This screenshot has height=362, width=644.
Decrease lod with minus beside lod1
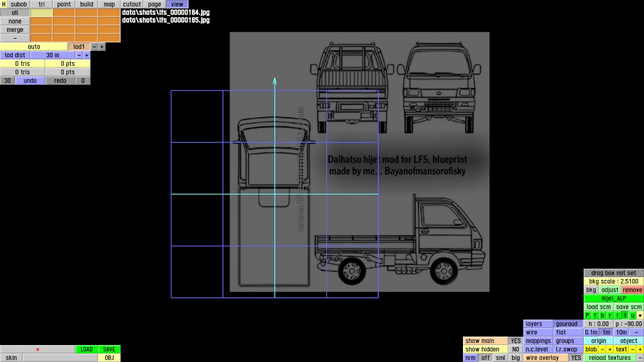pyautogui.click(x=94, y=47)
